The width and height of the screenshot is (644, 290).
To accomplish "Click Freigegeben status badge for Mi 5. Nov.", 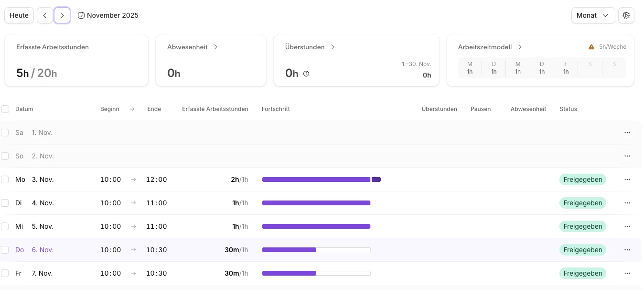I will click(x=582, y=226).
